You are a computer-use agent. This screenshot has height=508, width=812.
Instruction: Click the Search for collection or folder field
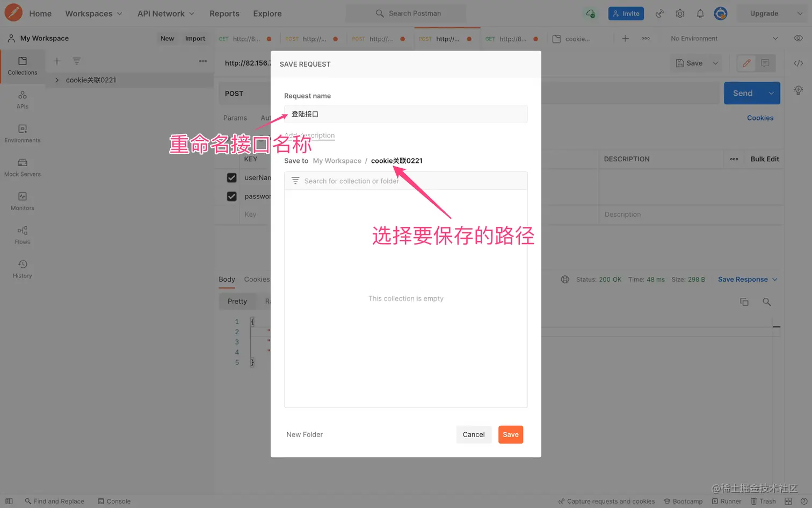[406, 181]
